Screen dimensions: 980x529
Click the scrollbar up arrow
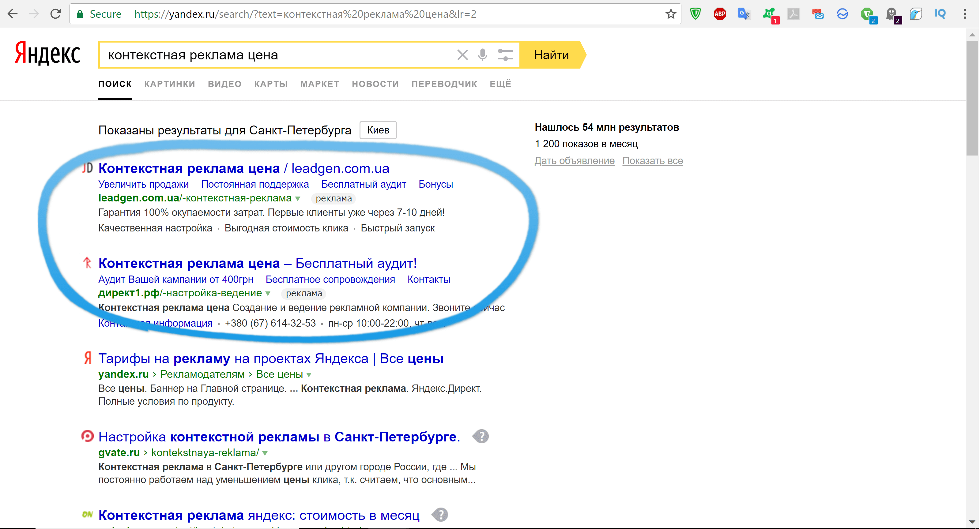point(972,35)
